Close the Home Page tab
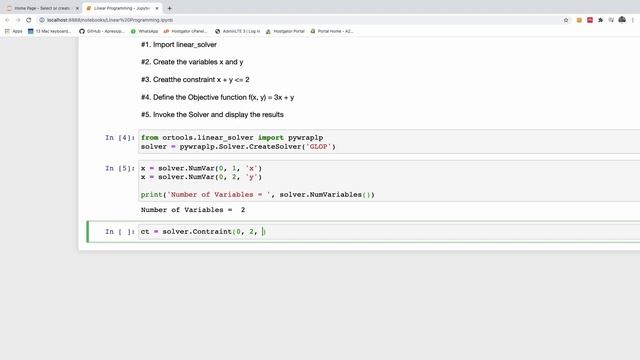This screenshot has height=360, width=640. click(x=77, y=8)
